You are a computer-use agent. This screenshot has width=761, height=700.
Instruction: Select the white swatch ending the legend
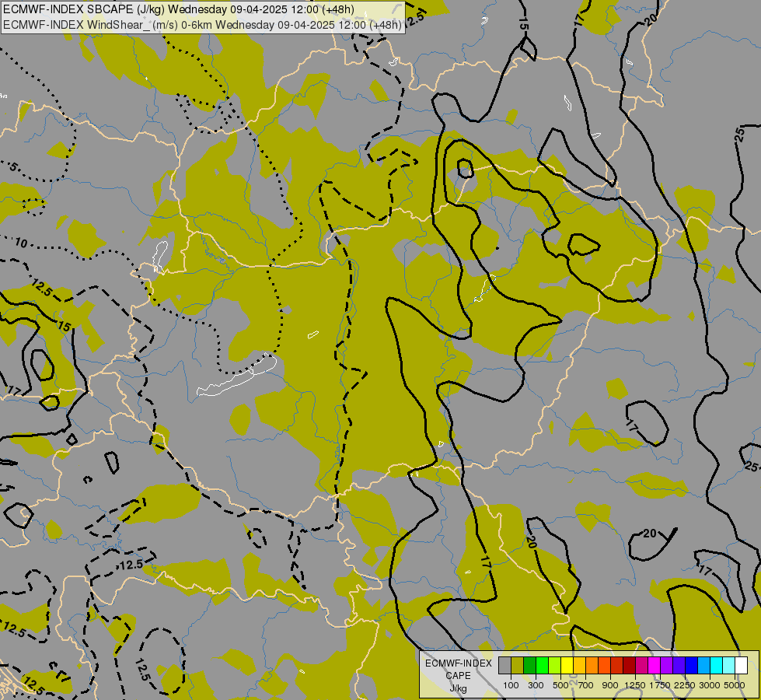742,666
